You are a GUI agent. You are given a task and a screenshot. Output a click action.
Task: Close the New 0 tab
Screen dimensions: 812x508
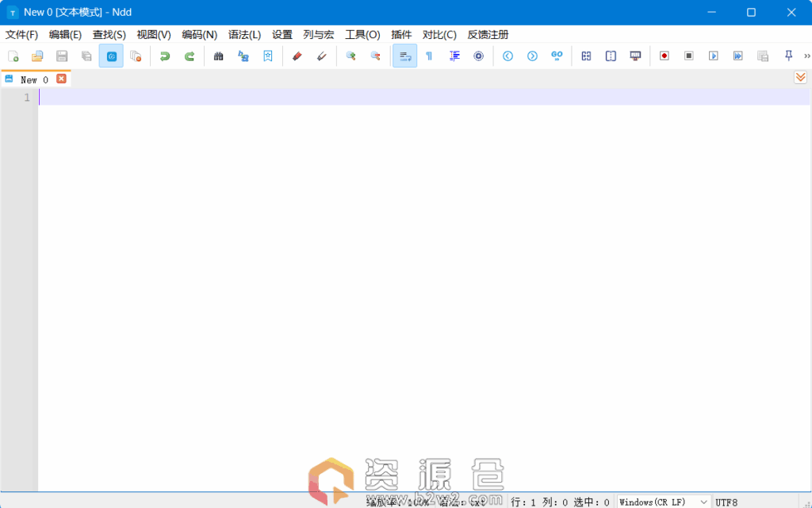[61, 79]
